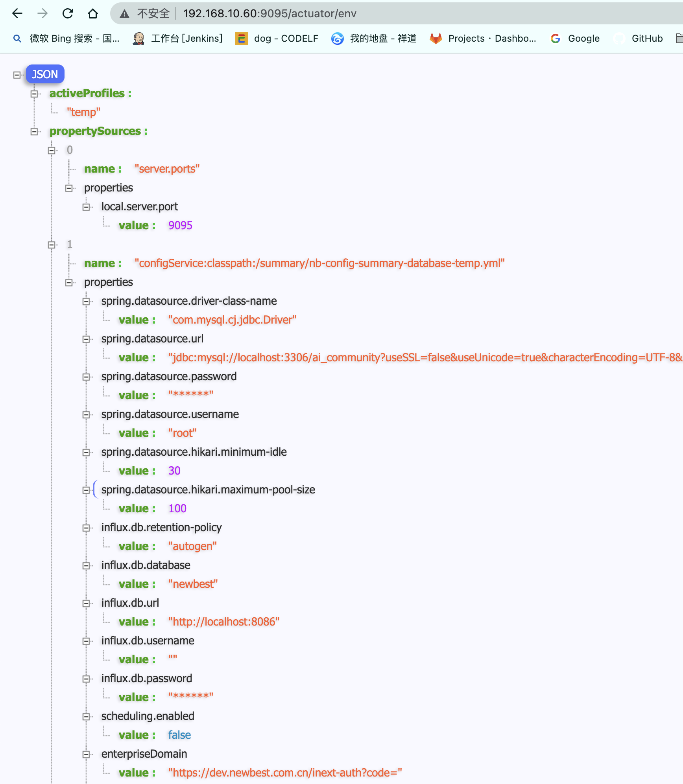Select the "server.ports" name value

[167, 169]
